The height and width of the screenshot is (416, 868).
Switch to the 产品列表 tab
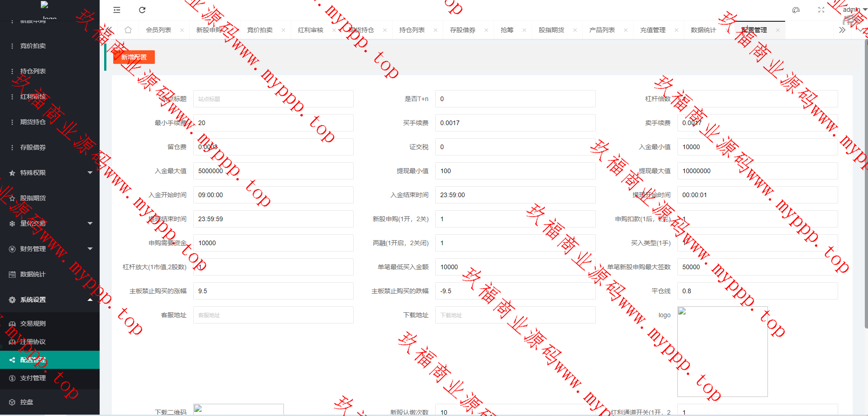602,30
